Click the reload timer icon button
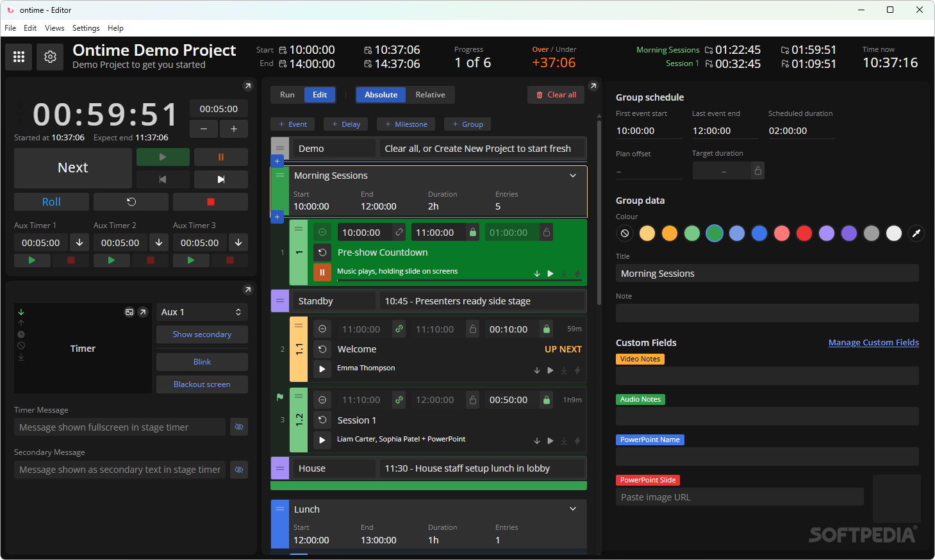935x560 pixels. click(131, 202)
